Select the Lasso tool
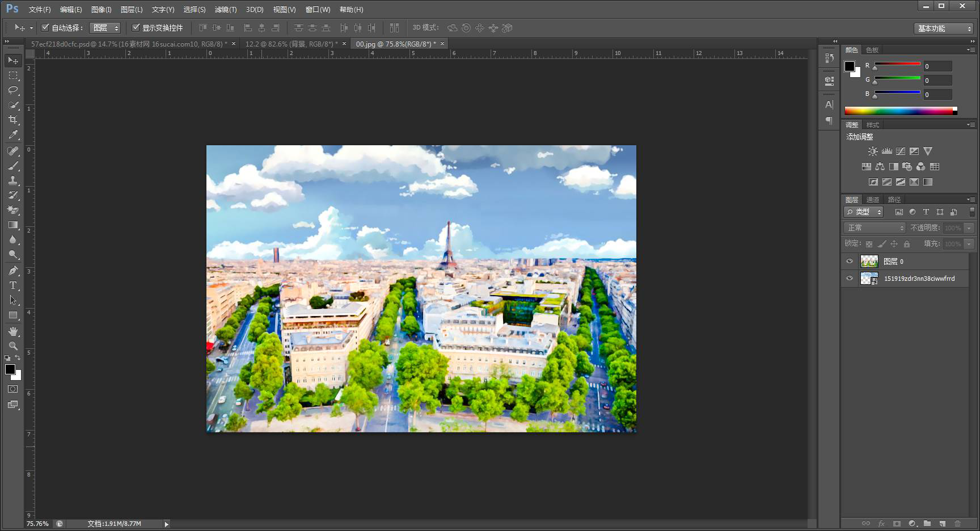 tap(13, 90)
